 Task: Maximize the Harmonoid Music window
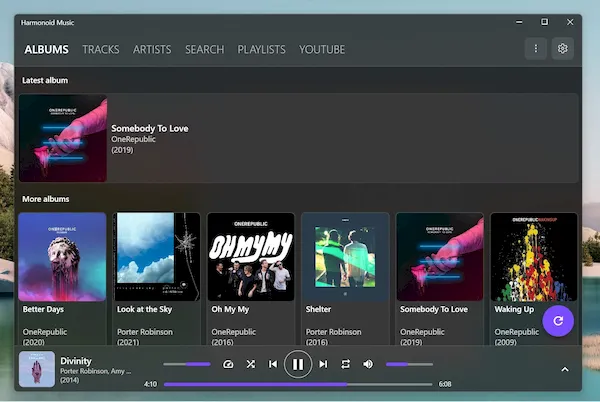point(544,22)
